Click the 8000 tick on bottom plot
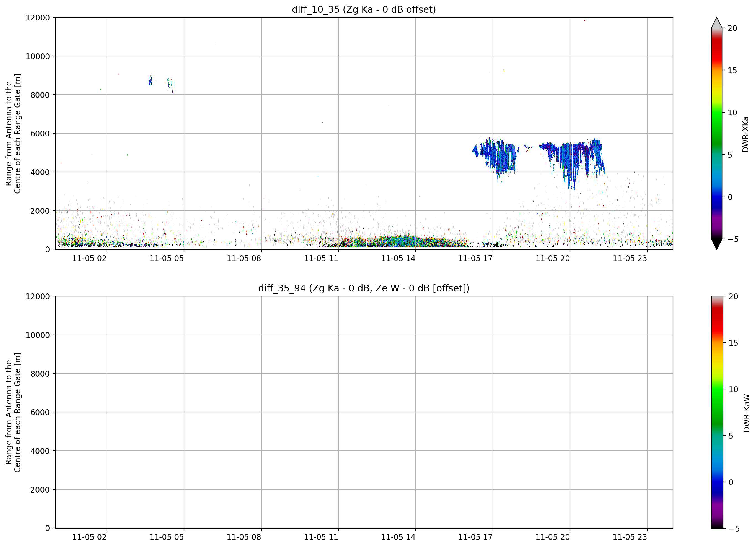 tap(40, 374)
